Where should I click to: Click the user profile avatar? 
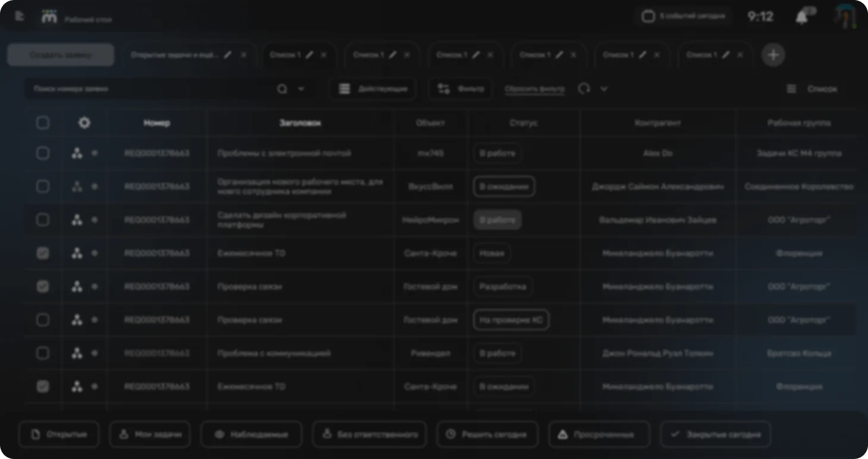(x=844, y=17)
